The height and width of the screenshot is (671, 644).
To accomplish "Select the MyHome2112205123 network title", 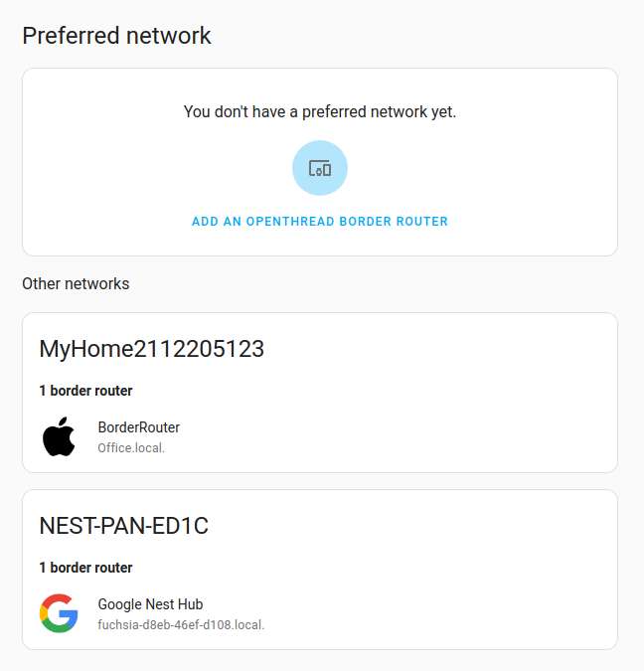I will click(151, 349).
